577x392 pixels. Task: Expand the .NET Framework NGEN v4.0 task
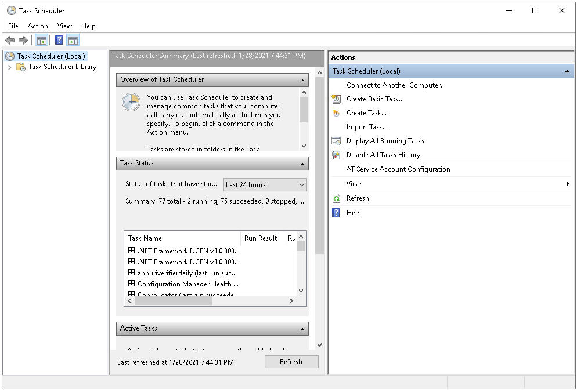[x=131, y=251]
